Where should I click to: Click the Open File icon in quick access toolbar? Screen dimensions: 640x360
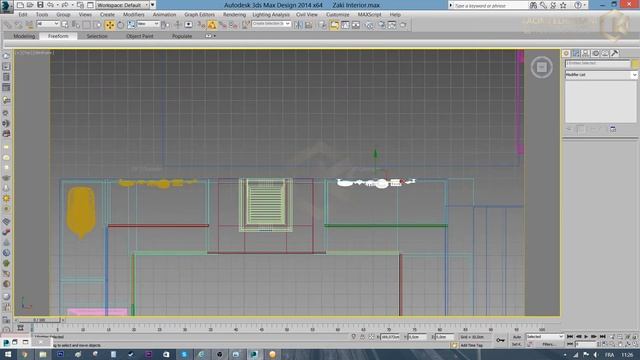click(x=30, y=5)
